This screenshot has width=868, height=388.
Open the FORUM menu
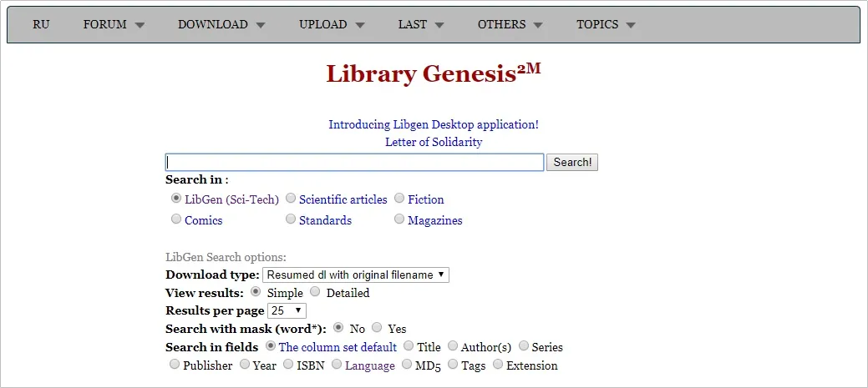[x=114, y=24]
